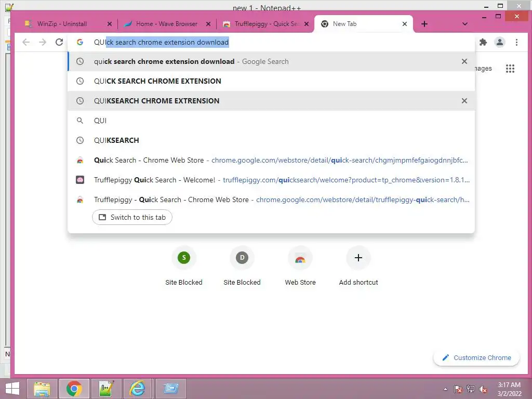Show hidden system tray icons
Image resolution: width=532 pixels, height=399 pixels.
tap(445, 389)
